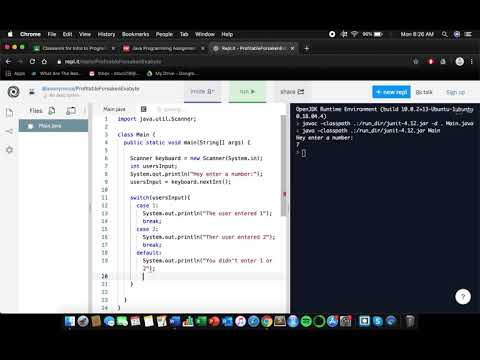Click the 'Hey enter a number:' console output
The height and width of the screenshot is (360, 480).
[324, 138]
